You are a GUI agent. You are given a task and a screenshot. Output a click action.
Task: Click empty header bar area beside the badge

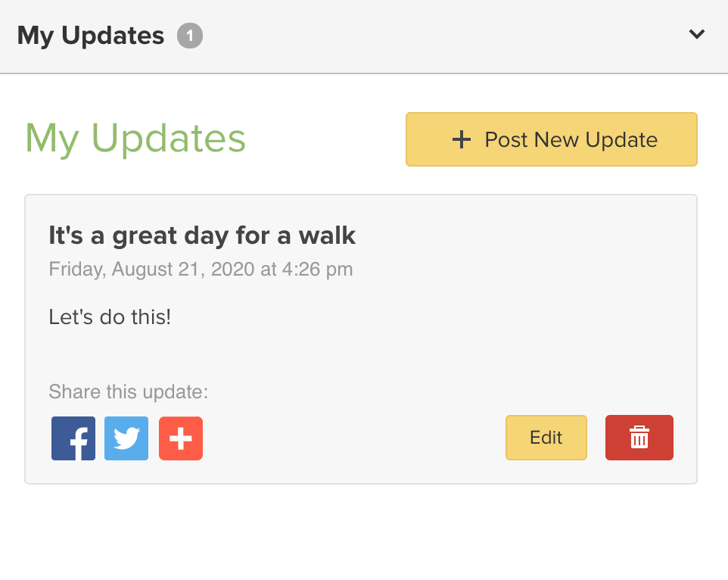439,36
